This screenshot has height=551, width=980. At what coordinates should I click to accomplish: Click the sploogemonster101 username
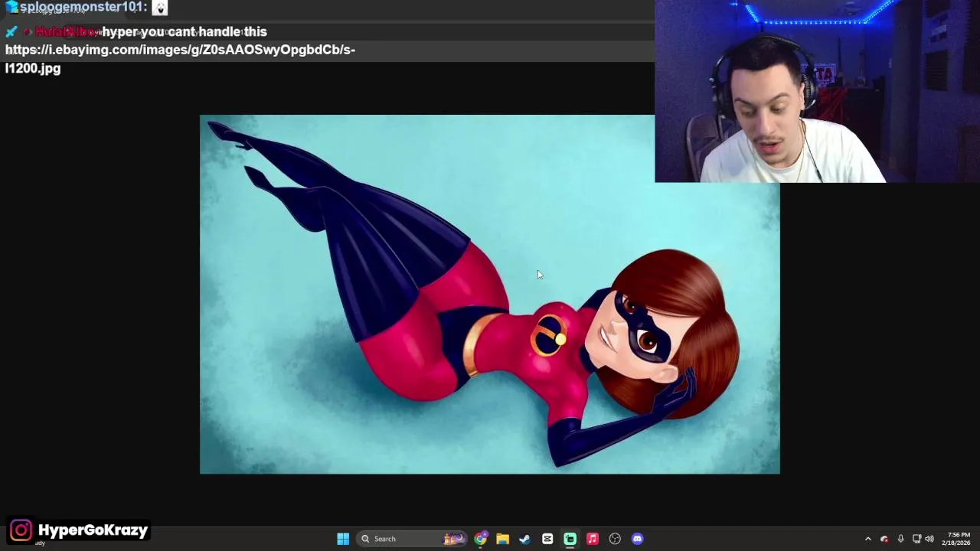point(83,8)
